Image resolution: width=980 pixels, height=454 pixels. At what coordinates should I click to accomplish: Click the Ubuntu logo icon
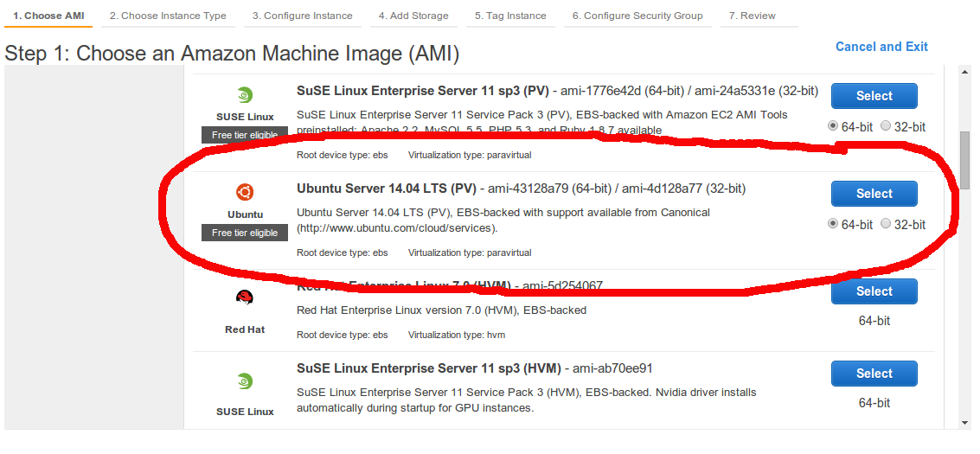tap(245, 193)
